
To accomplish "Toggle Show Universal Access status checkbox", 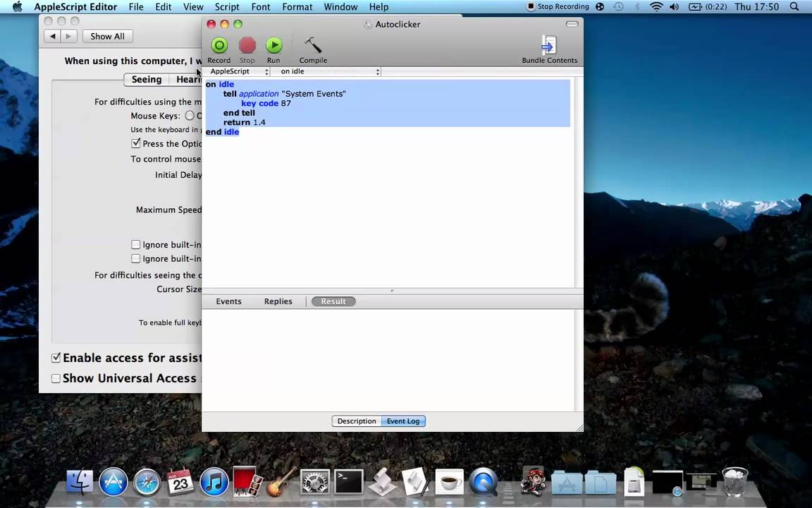I will point(56,378).
